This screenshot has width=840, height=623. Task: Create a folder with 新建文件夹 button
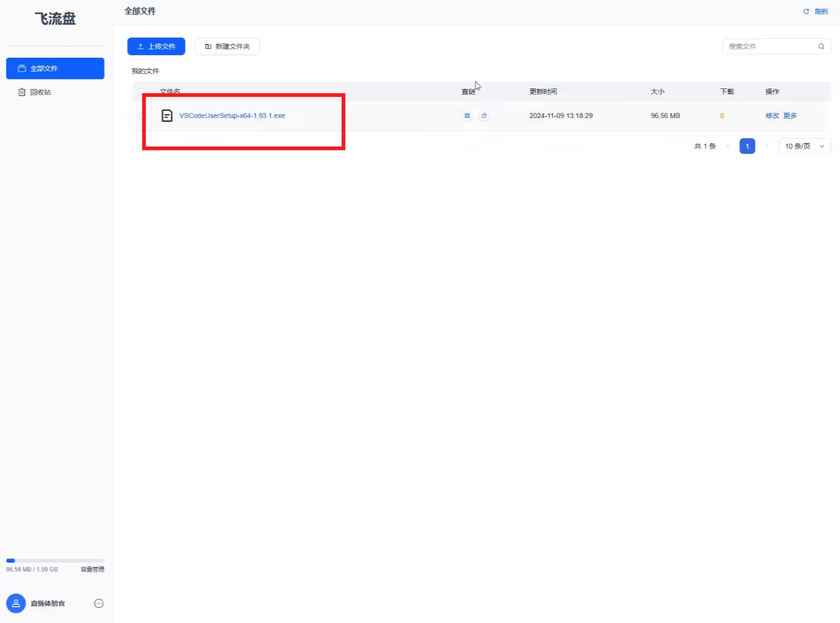(x=227, y=46)
